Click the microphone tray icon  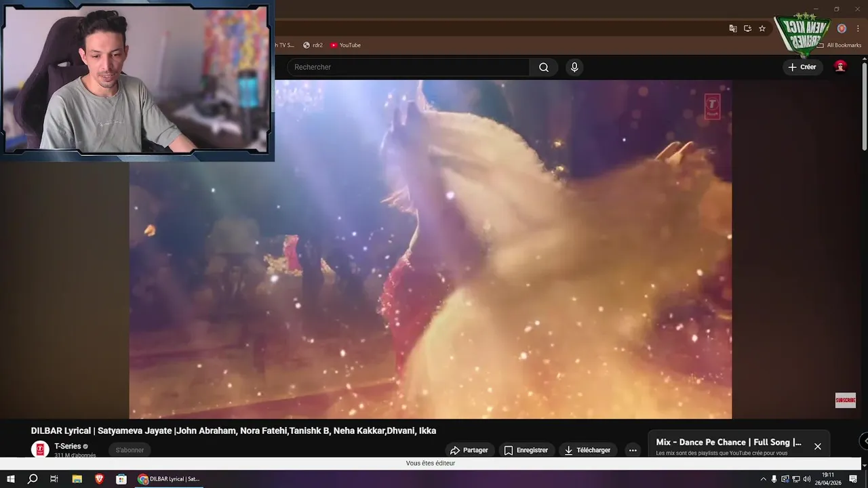click(x=774, y=479)
